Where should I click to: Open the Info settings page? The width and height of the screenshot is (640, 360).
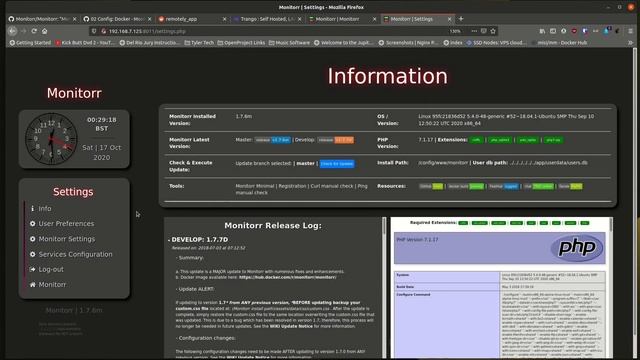click(x=41, y=209)
